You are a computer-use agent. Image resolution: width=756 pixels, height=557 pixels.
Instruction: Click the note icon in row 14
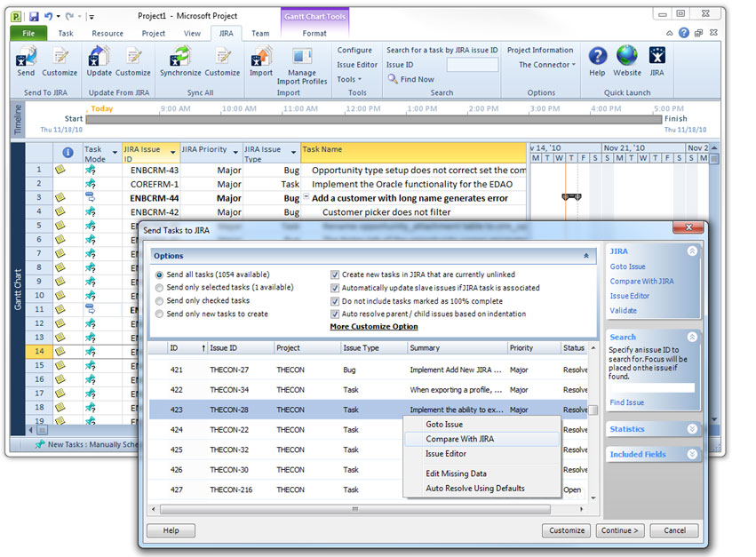(x=60, y=351)
